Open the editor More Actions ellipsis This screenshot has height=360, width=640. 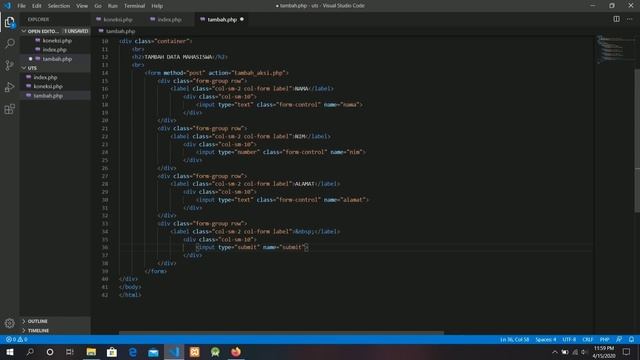coord(629,19)
